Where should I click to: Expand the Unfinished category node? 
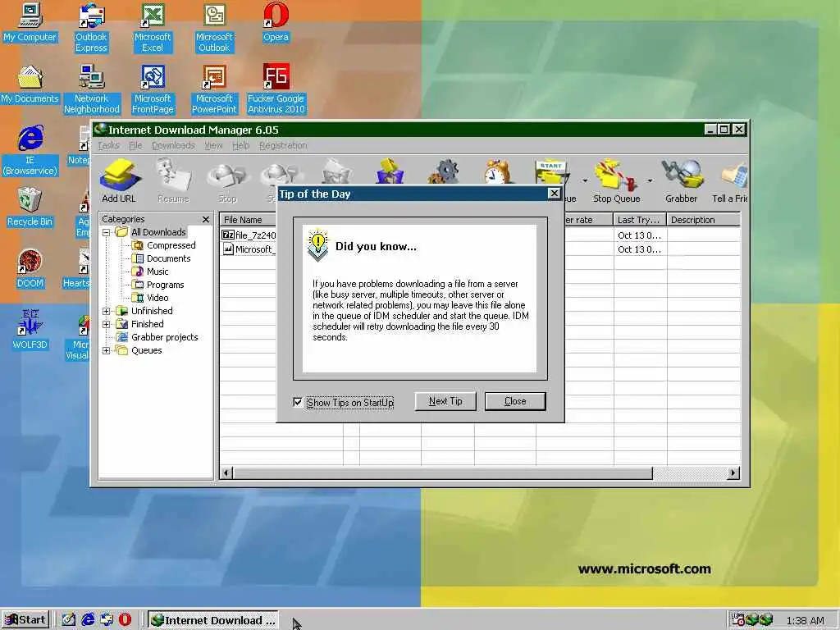click(x=106, y=311)
